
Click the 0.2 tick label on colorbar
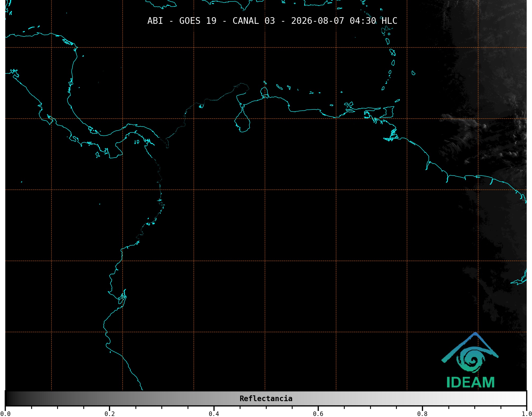coord(110,414)
